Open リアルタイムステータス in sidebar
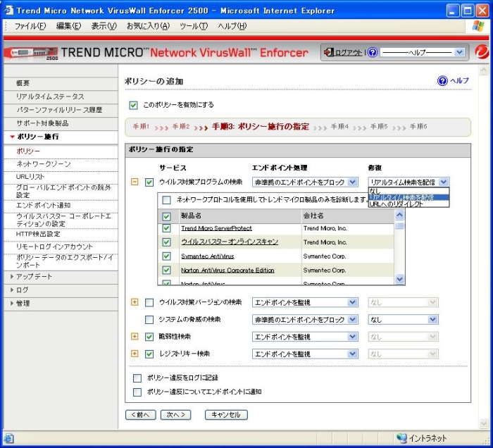493x448 pixels. pos(50,97)
